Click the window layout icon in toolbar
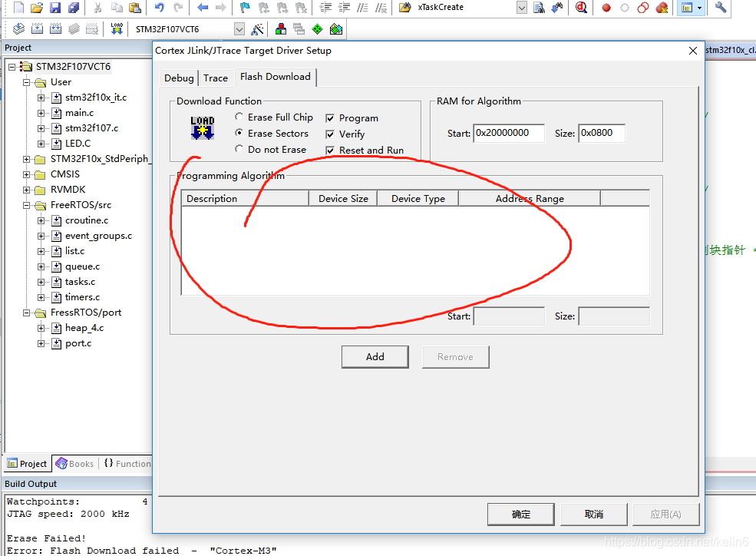This screenshot has width=756, height=556. click(687, 8)
